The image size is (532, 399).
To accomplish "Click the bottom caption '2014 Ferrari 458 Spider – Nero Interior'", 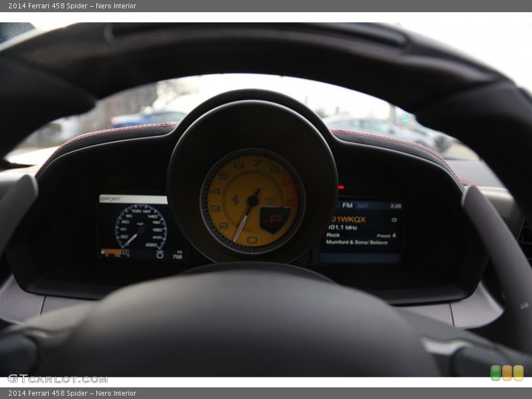I will [x=72, y=393].
